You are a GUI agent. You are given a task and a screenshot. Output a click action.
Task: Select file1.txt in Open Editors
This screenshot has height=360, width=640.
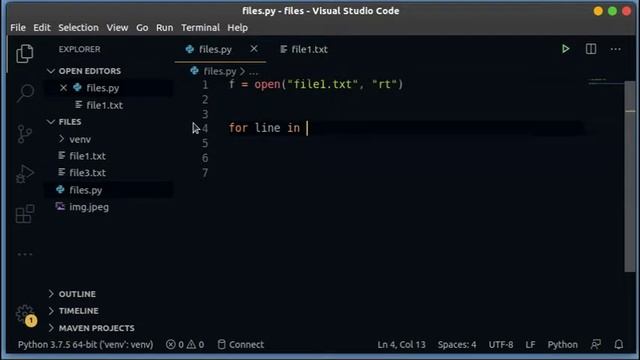pyautogui.click(x=104, y=105)
